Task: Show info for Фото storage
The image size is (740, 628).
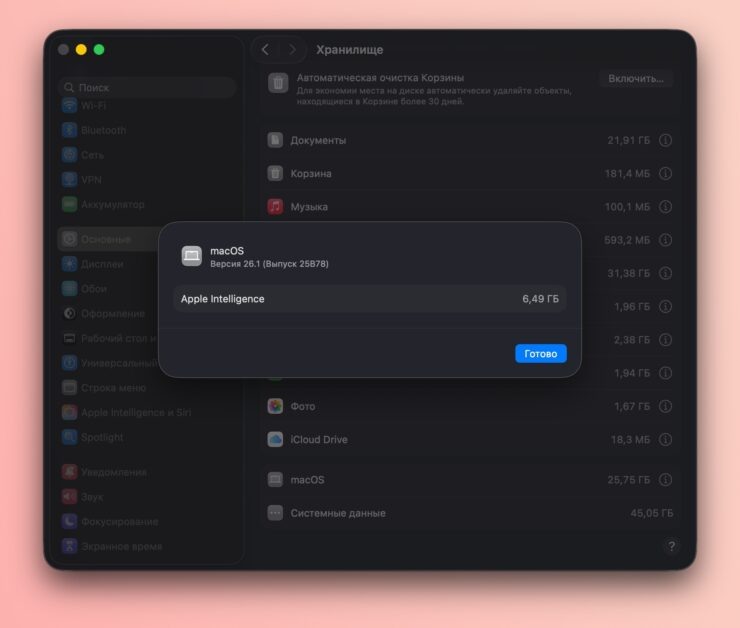Action: point(665,406)
